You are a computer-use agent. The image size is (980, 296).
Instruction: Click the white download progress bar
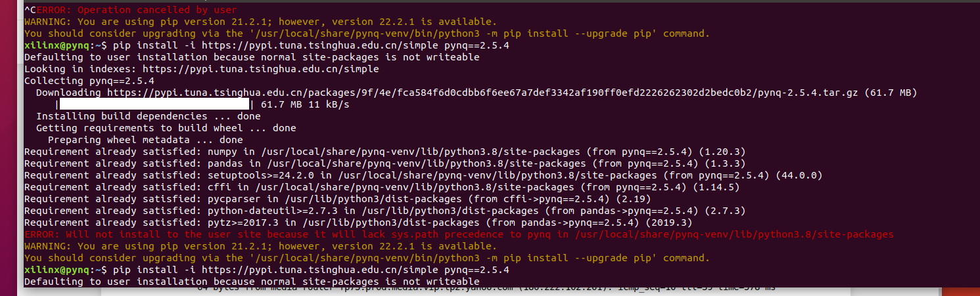155,104
